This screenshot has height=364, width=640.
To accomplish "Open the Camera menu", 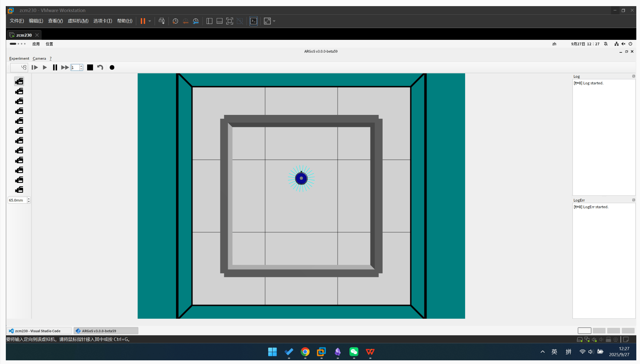I will point(39,59).
